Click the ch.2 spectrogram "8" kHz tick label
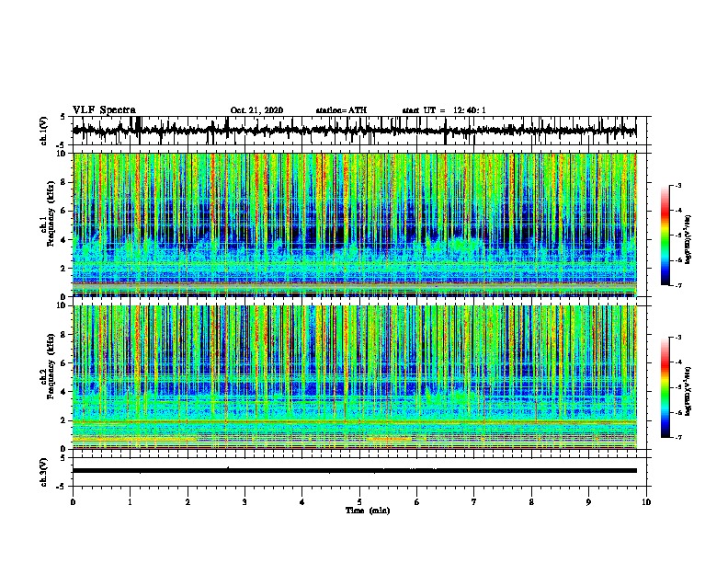 (64, 335)
